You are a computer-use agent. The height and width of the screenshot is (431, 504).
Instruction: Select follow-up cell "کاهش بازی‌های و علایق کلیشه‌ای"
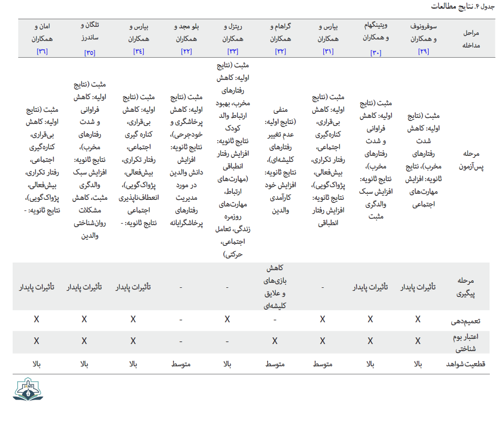275,287
